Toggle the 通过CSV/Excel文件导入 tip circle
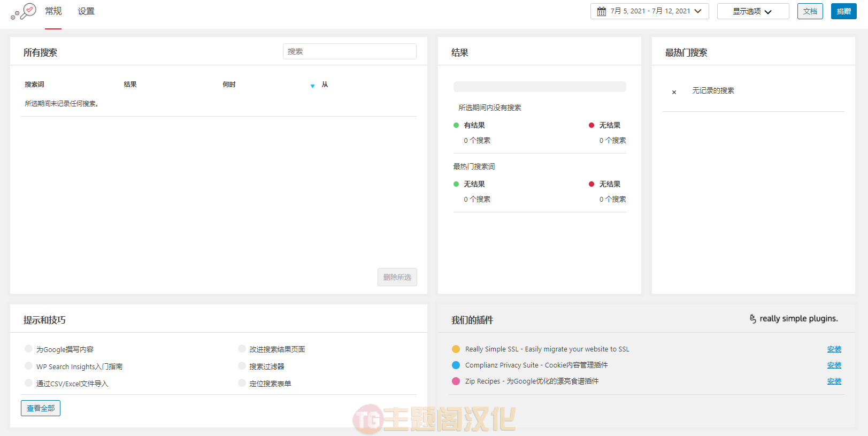The image size is (868, 436). click(x=29, y=383)
